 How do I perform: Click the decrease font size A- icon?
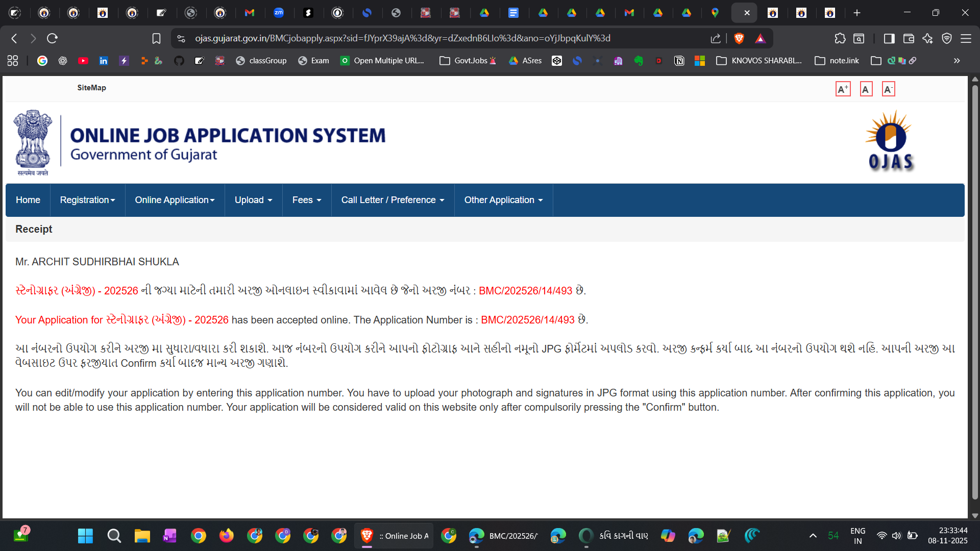point(888,89)
